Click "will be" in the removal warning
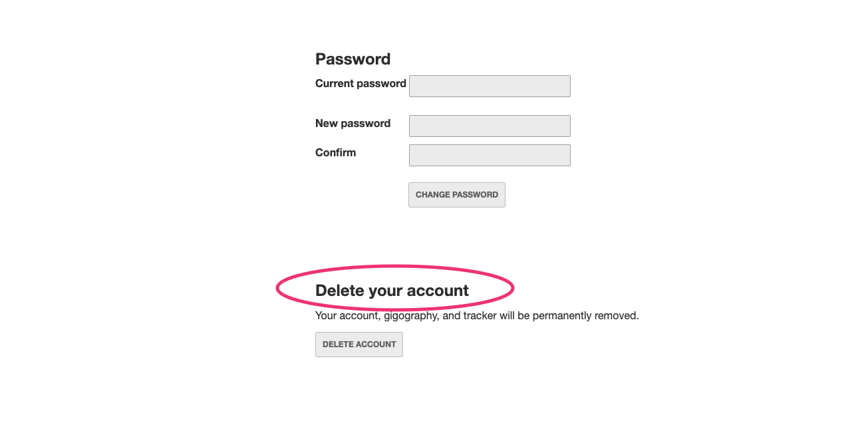Image resolution: width=868 pixels, height=421 pixels. pos(515,316)
